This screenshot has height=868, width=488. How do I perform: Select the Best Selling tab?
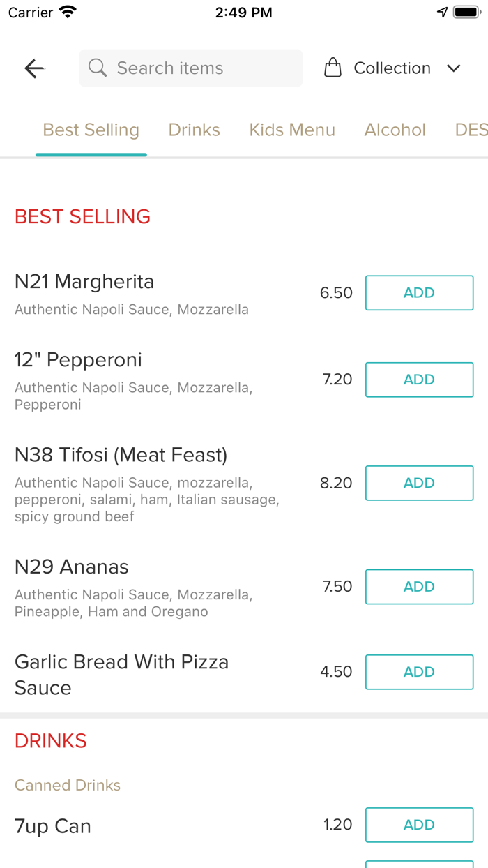tap(91, 130)
